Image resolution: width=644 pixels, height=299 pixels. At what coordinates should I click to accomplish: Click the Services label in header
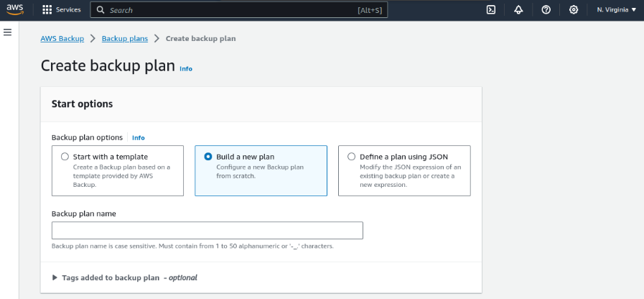point(68,10)
